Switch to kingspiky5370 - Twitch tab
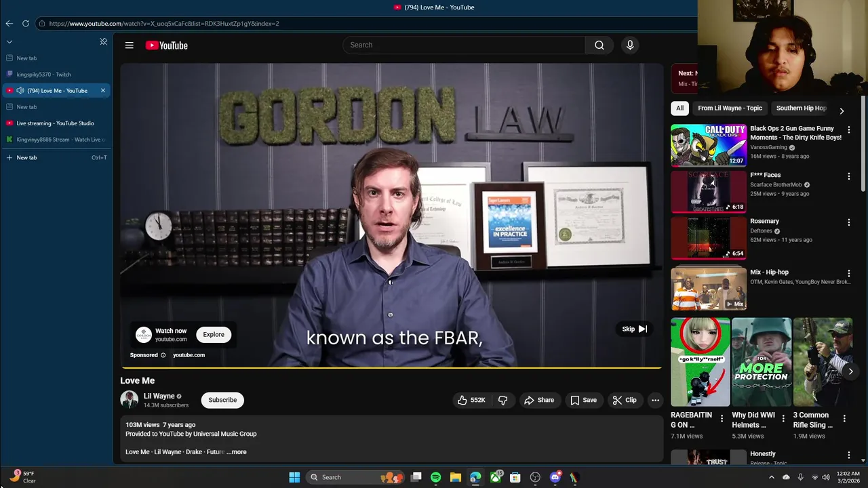This screenshot has height=488, width=868. tap(56, 75)
